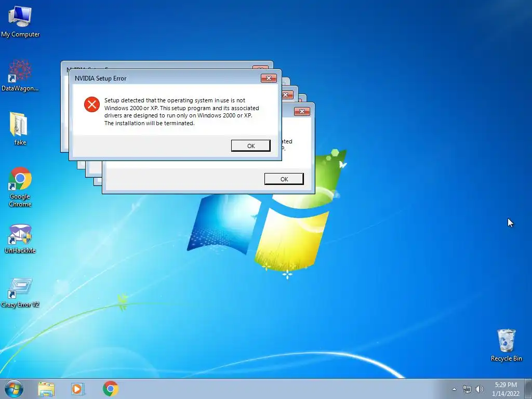This screenshot has width=532, height=399.
Task: Close the second error dialog behind front one
Action: (287, 95)
